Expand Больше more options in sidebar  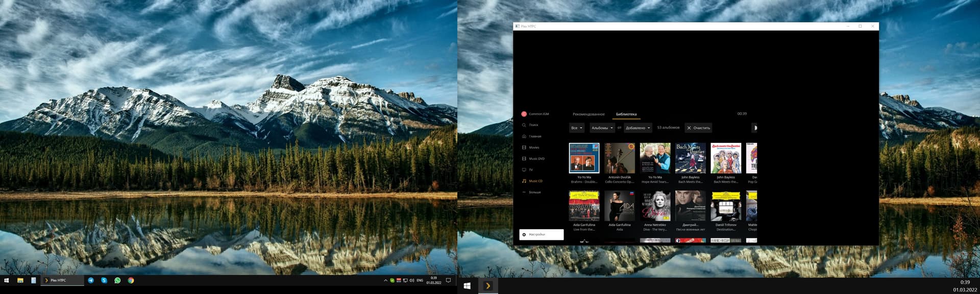531,192
